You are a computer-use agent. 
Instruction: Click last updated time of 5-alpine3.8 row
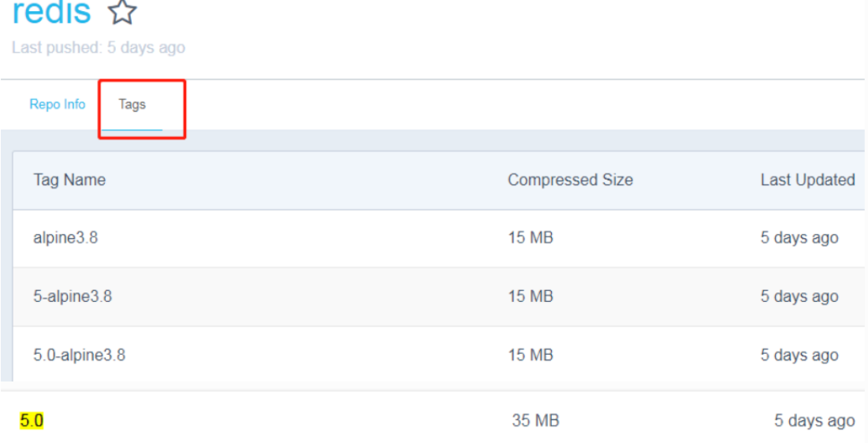point(799,296)
